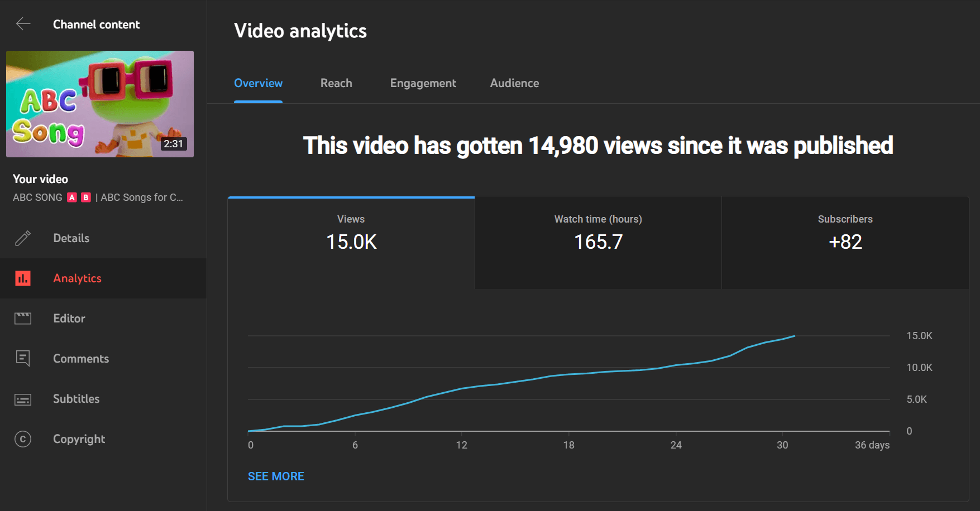
Task: Click the Channel content heading
Action: click(x=96, y=25)
